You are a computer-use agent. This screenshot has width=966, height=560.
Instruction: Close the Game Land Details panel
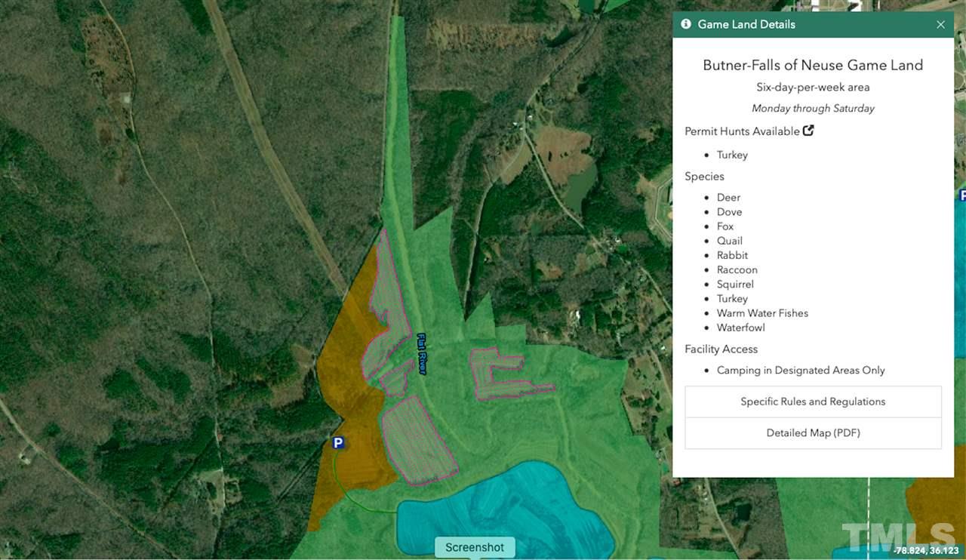pyautogui.click(x=940, y=24)
